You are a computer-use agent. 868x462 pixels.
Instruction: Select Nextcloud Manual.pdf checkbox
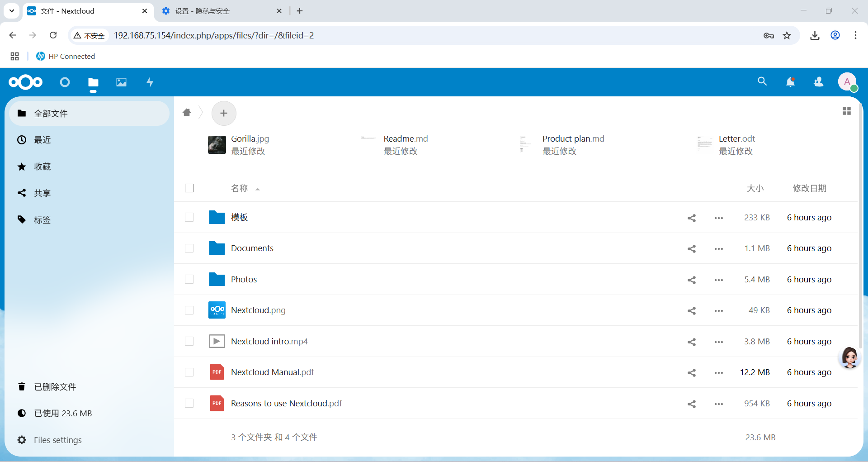coord(189,372)
